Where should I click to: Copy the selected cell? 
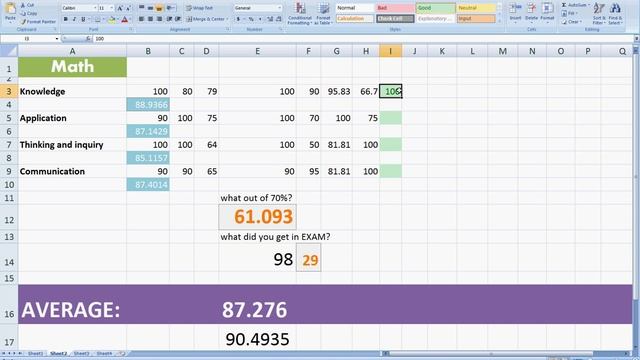pos(29,13)
